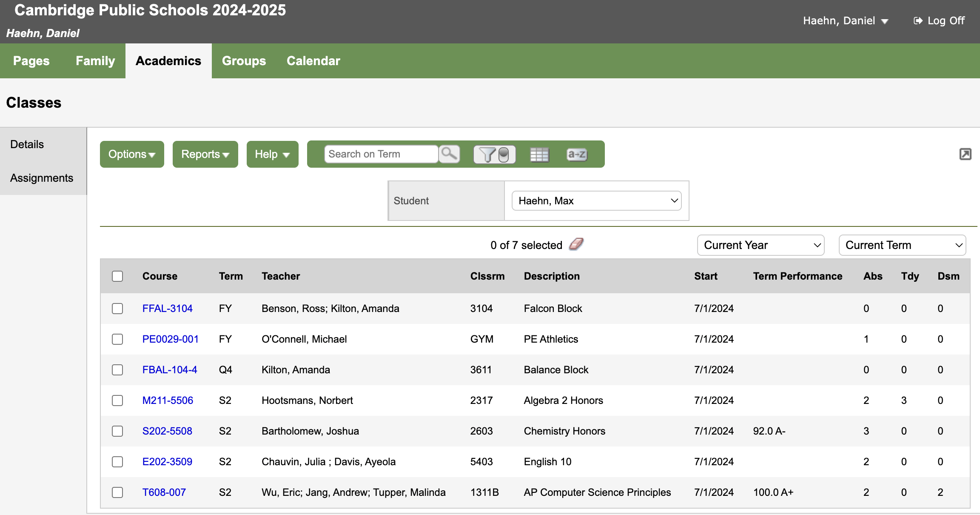Open the Student dropdown showing Haehn, Max
Viewport: 980px width, 515px height.
[x=596, y=200]
